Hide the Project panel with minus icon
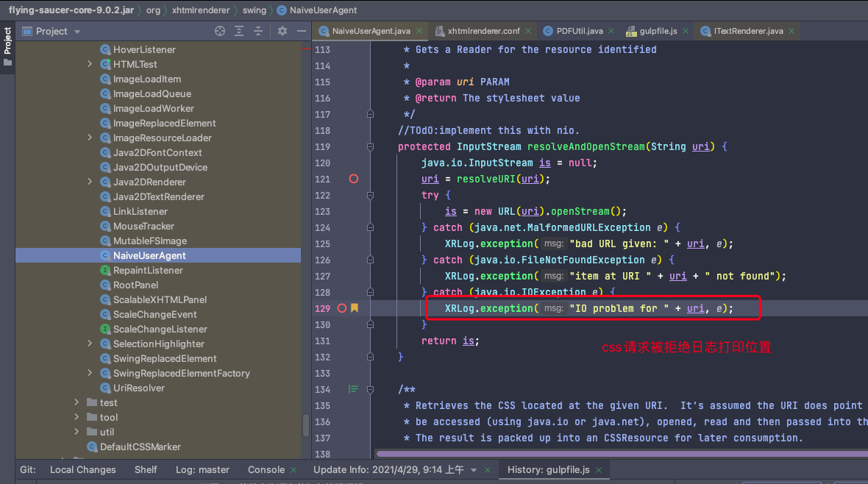868x484 pixels. coord(301,31)
